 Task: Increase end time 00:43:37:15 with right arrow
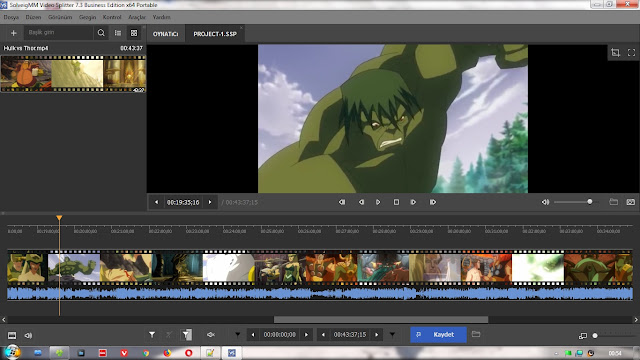click(x=376, y=335)
